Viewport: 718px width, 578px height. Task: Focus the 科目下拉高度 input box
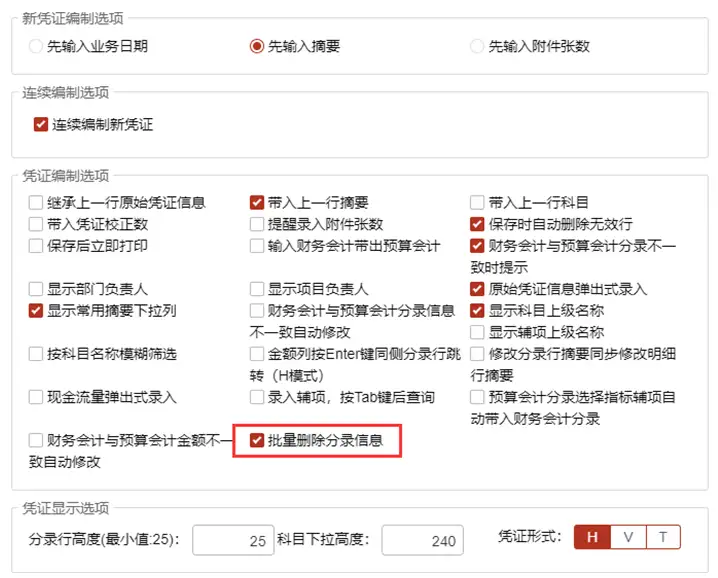coord(423,540)
